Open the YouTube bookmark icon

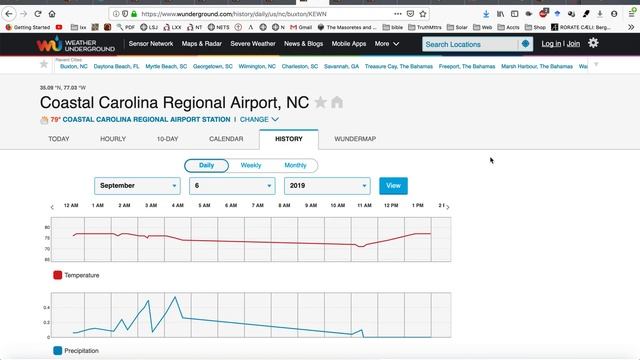coord(59,27)
